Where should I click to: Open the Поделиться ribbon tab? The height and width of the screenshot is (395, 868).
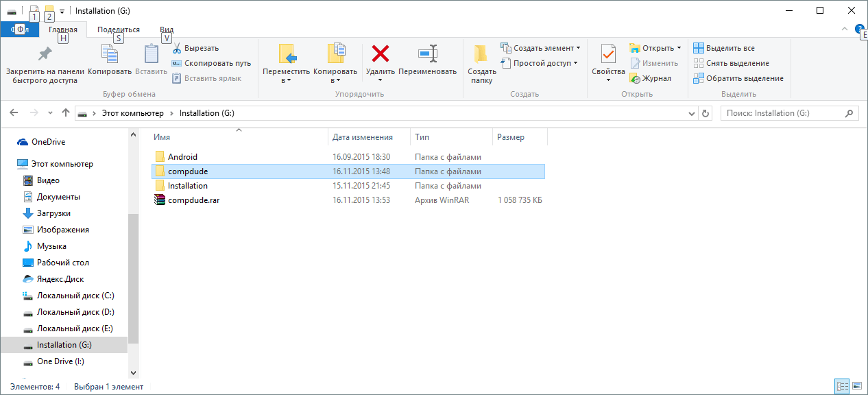pos(118,29)
